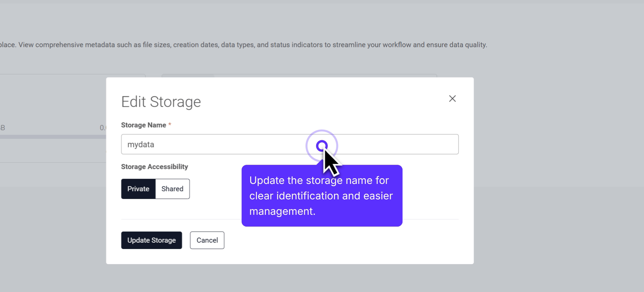Select Private storage accessibility

pyautogui.click(x=138, y=189)
